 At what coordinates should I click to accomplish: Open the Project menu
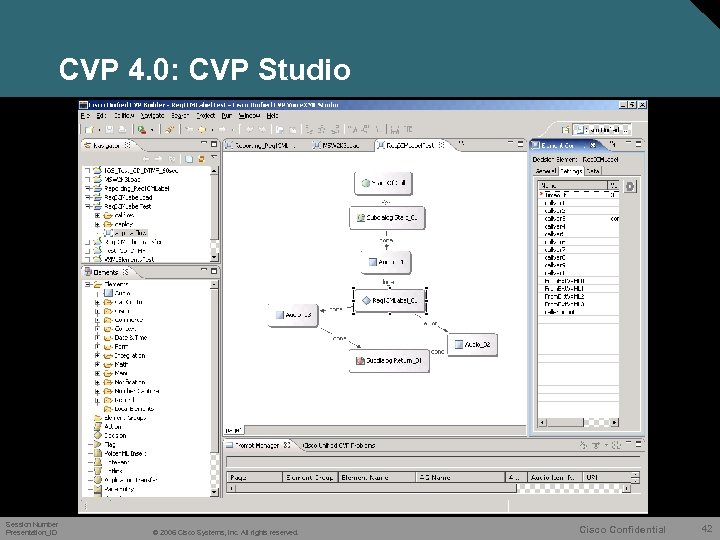pos(206,116)
